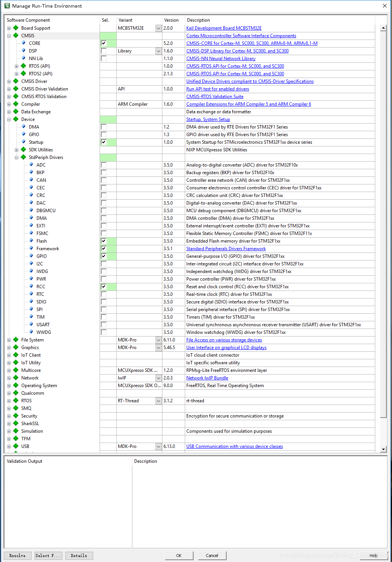Uncheck the CMSIS-CORE selection checkbox
Viewport: 392px width, 562px height.
click(103, 43)
